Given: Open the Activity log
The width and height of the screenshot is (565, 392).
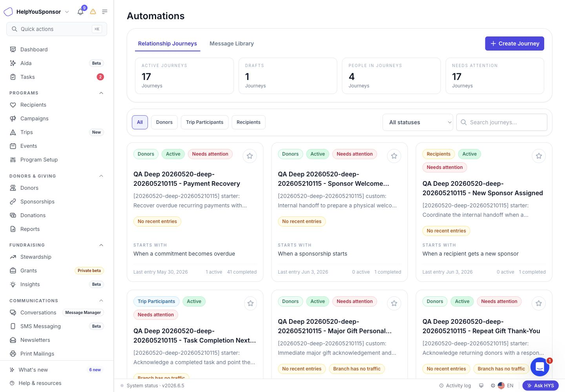Looking at the screenshot, I should 455,386.
